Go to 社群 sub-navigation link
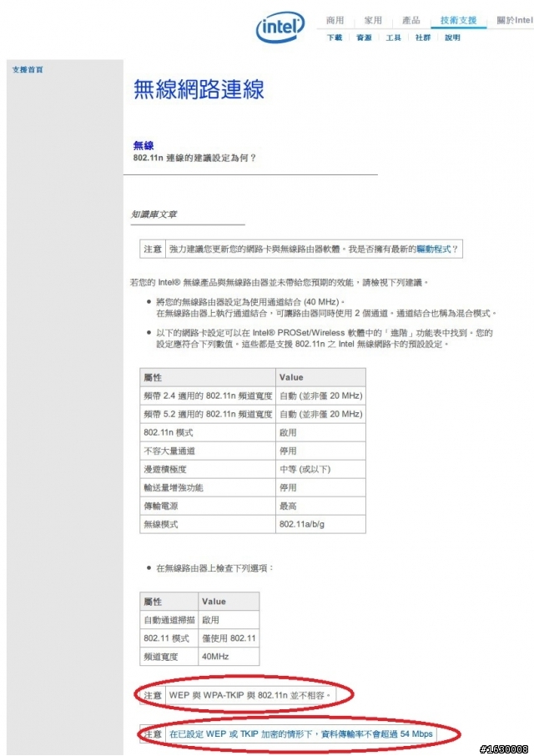The image size is (534, 756). click(x=423, y=38)
